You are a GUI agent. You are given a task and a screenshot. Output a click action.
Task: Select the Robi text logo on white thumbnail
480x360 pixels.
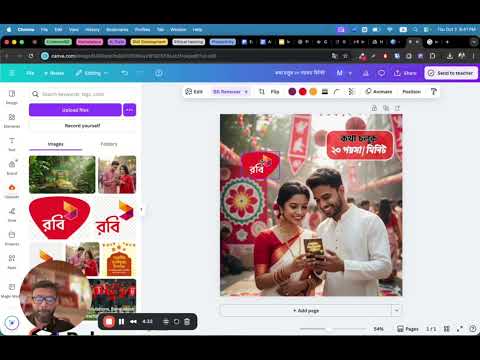(x=114, y=218)
